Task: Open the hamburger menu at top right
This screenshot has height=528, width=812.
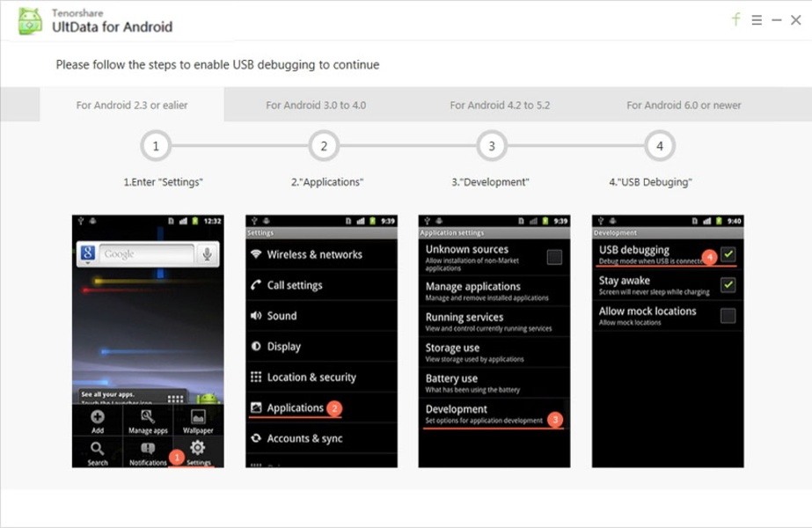Action: point(757,18)
